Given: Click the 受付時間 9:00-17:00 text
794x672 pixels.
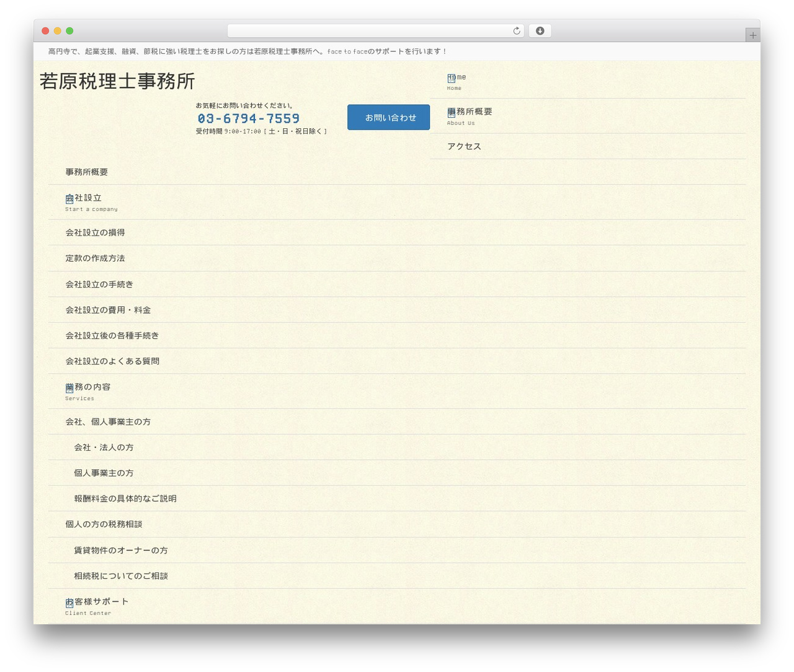Looking at the screenshot, I should pyautogui.click(x=261, y=131).
